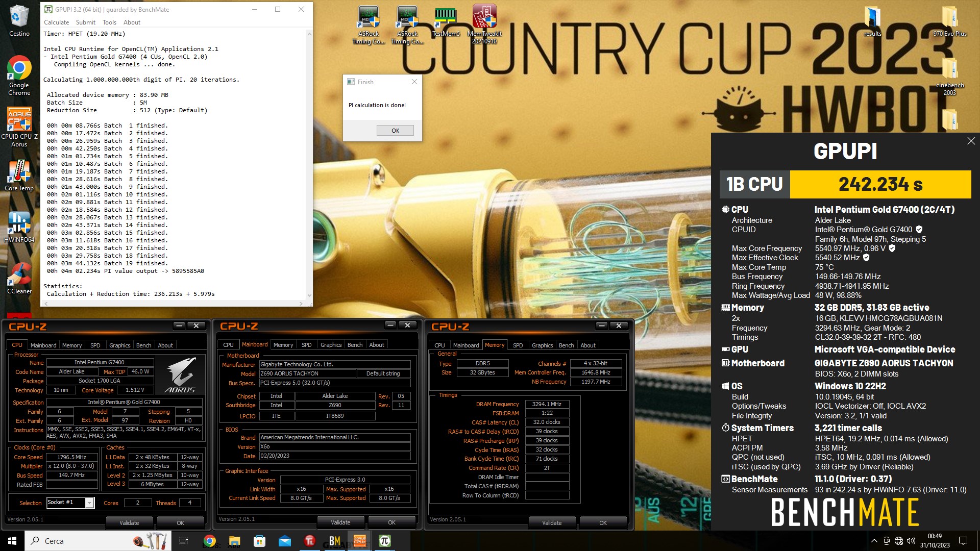Select Mainboard tab in right CPU-Z window
Screen dimensions: 980x551
click(x=466, y=345)
